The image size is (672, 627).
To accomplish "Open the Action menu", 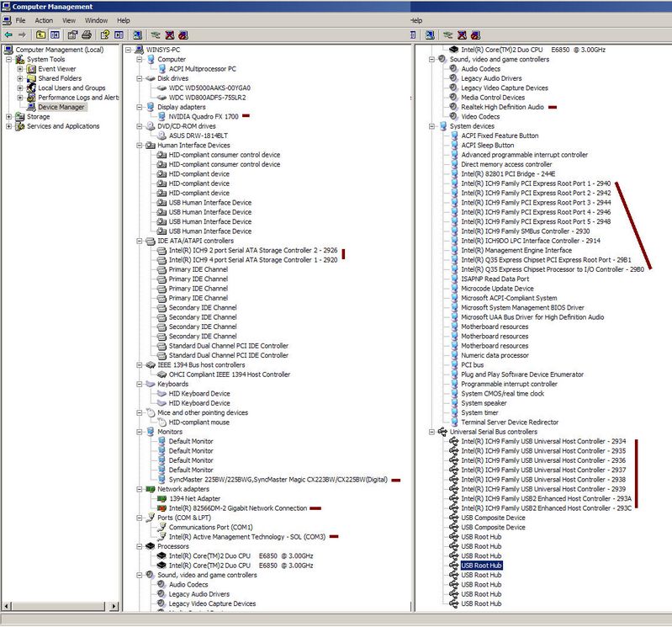I will [44, 20].
